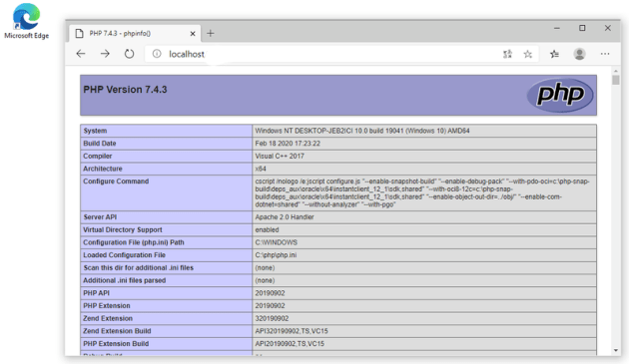Click the Server API value Apache 2.0 Handler

[x=285, y=217]
